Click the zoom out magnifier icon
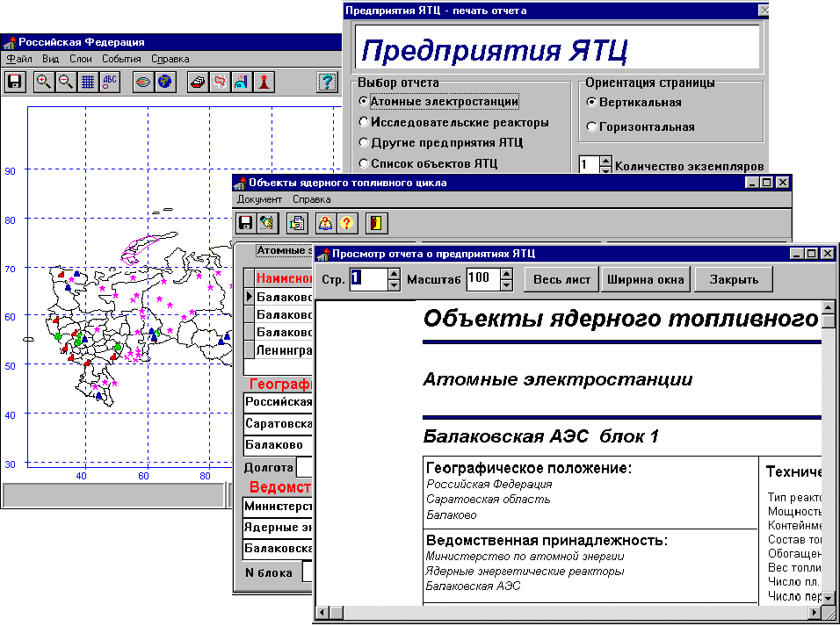The height and width of the screenshot is (626, 840). point(65,83)
